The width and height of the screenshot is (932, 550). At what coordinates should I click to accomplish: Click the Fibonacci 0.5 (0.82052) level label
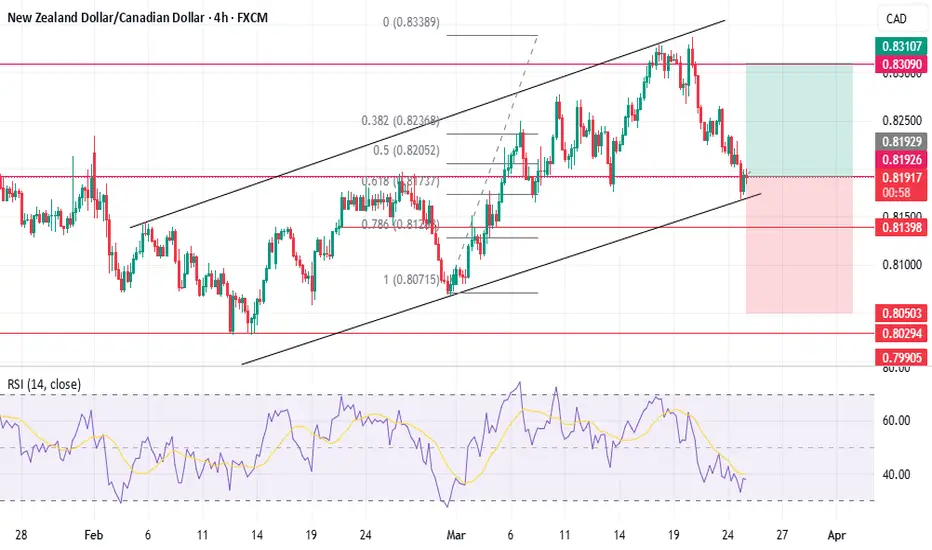[407, 150]
